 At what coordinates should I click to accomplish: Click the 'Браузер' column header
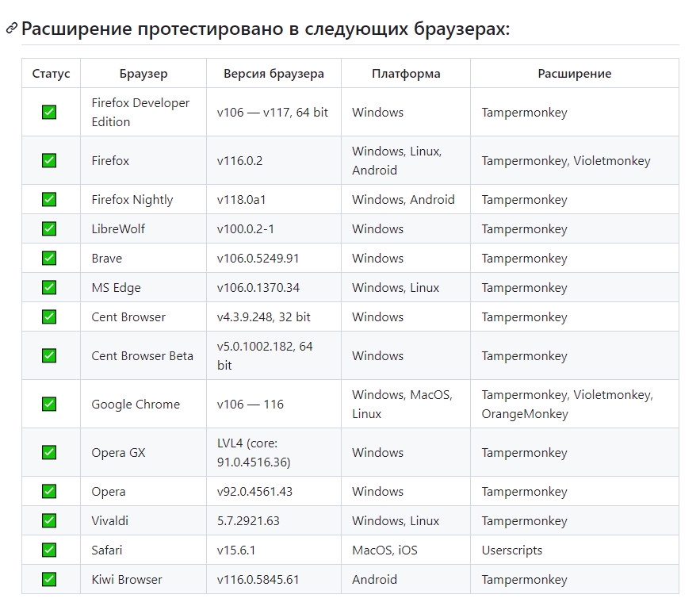coord(143,73)
